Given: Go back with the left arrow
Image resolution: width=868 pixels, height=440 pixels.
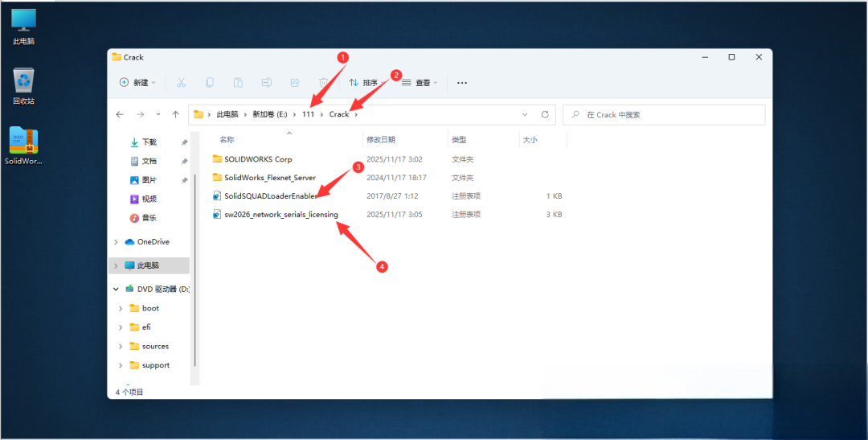Looking at the screenshot, I should (120, 115).
